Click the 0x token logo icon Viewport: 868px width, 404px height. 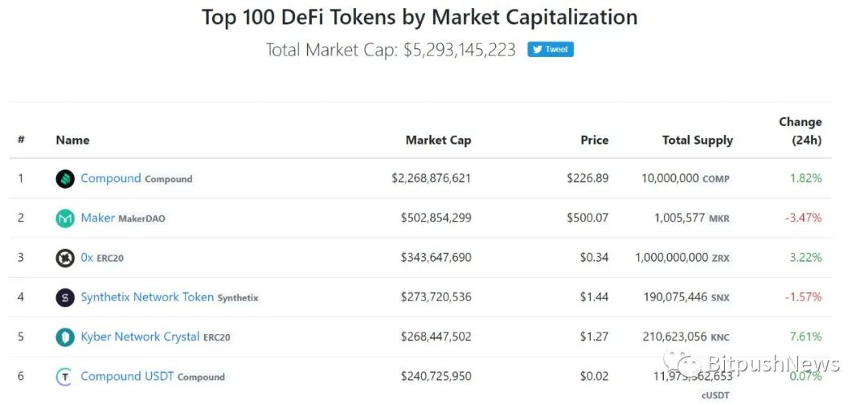pos(65,258)
